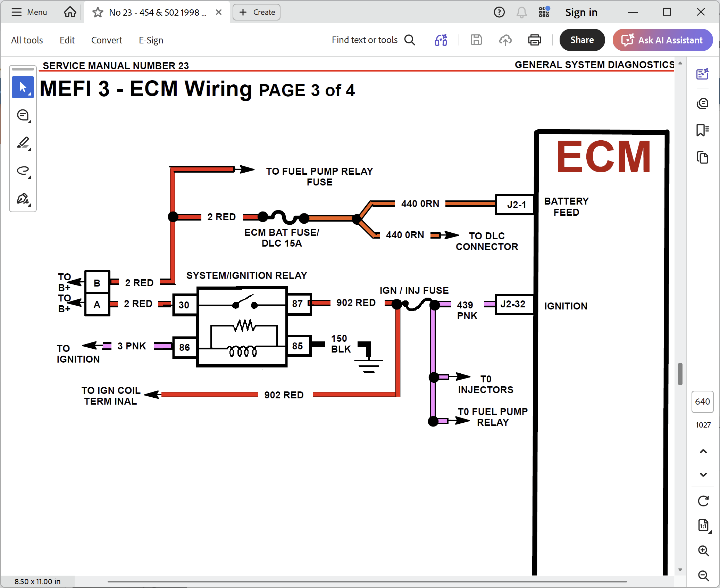Open the Edit menu
This screenshot has width=720, height=588.
coord(67,40)
